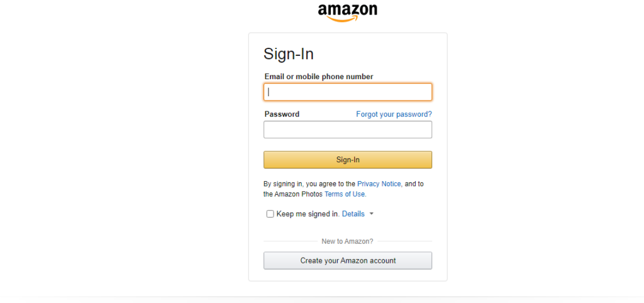The height and width of the screenshot is (303, 644).
Task: Click inside the Password input box
Action: click(347, 129)
